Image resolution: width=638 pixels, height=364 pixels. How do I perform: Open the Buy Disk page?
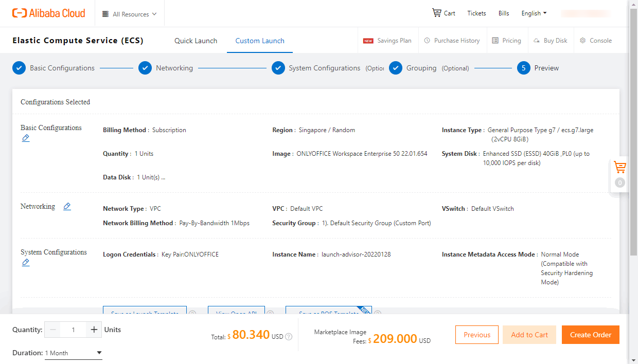551,40
